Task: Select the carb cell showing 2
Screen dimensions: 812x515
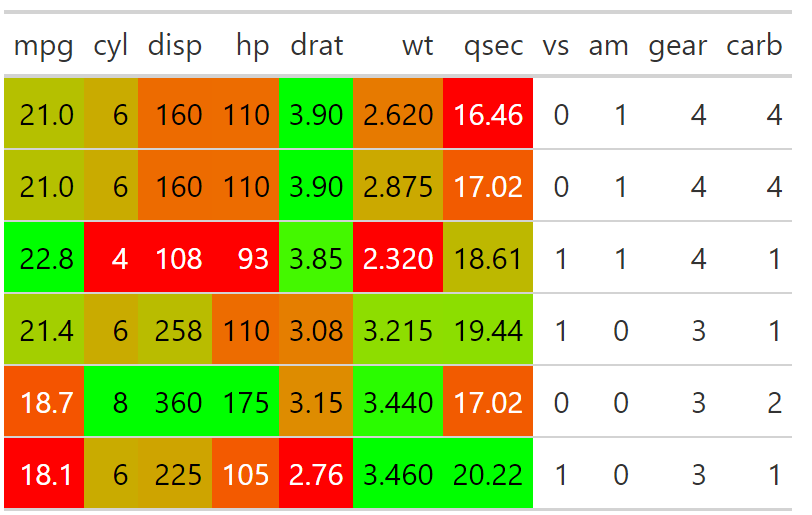Action: 755,402
